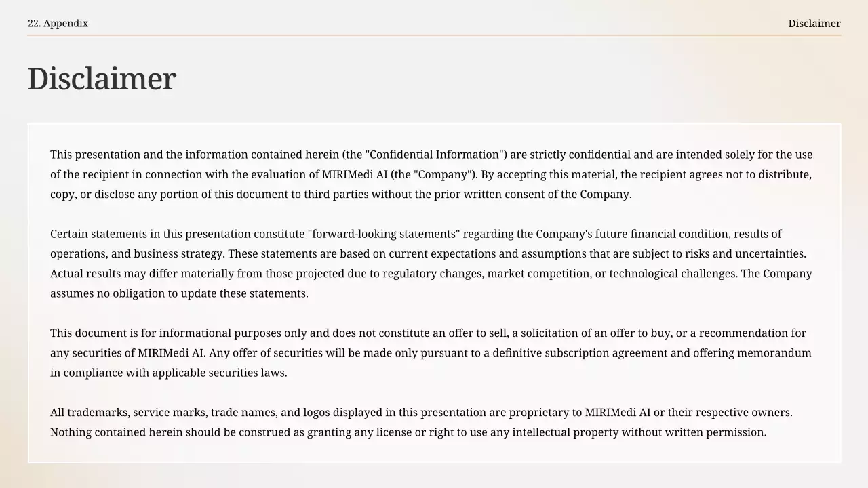Click the paragraph beginning "This document is for informational"
The width and height of the screenshot is (868, 488).
431,352
